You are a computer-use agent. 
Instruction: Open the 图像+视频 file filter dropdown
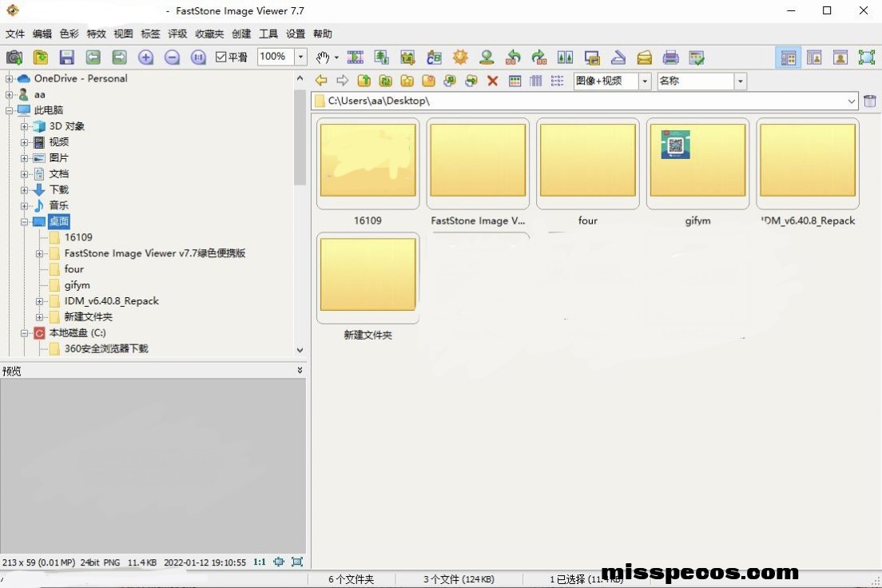(645, 81)
